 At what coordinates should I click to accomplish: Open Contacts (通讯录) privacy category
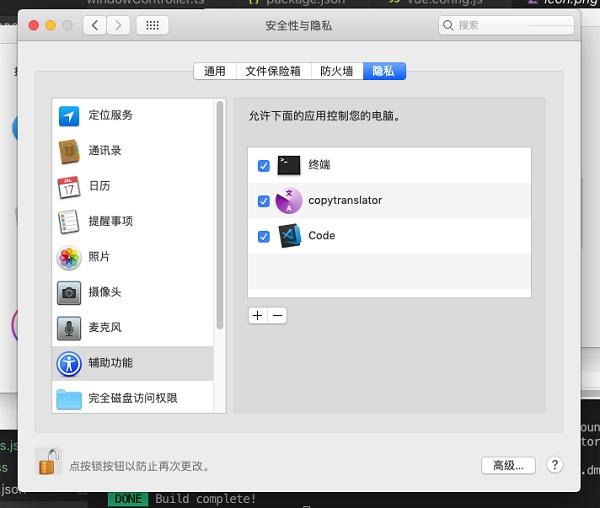pos(105,151)
